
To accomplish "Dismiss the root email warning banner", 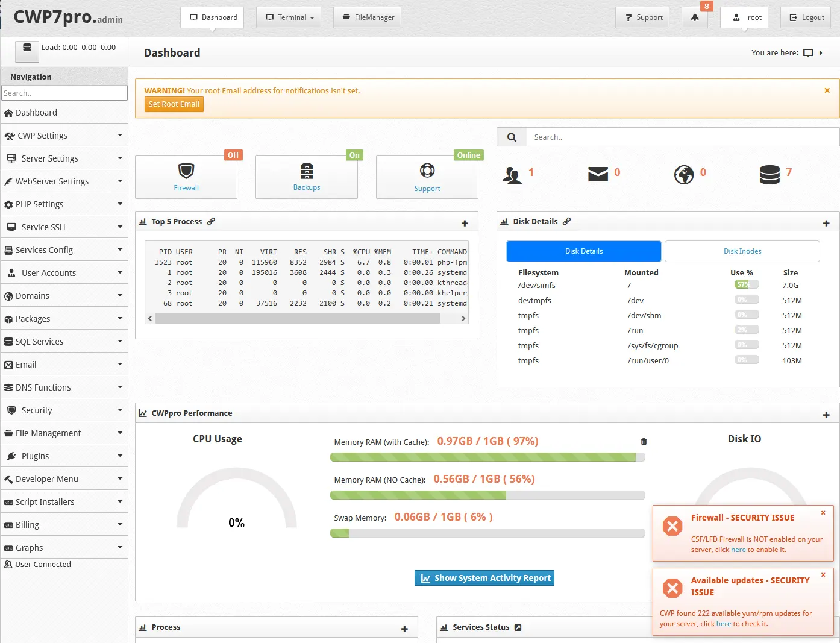I will click(x=827, y=90).
